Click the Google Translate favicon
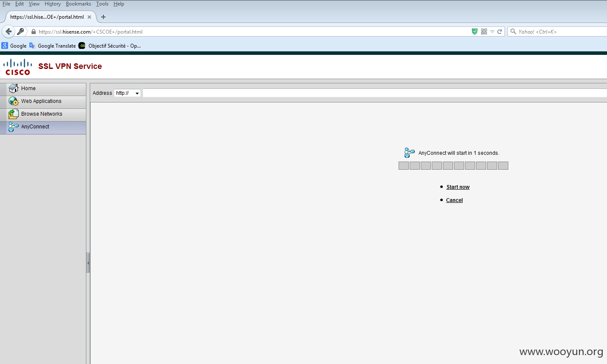Image resolution: width=607 pixels, height=364 pixels. [32, 45]
